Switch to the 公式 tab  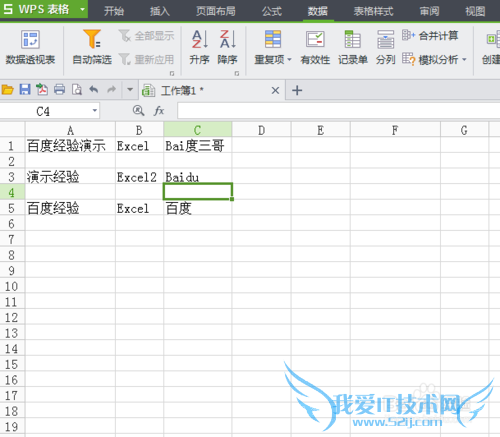coord(272,11)
